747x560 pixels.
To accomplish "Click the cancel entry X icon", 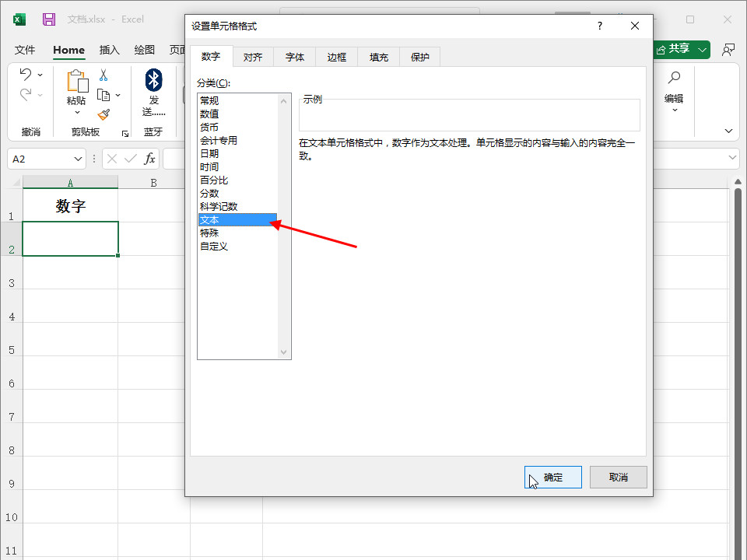I will (112, 159).
